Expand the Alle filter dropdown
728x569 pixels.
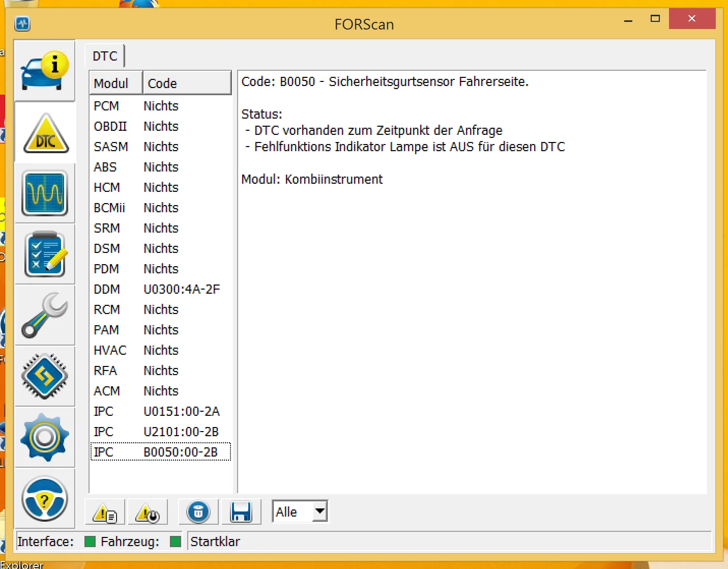point(319,511)
